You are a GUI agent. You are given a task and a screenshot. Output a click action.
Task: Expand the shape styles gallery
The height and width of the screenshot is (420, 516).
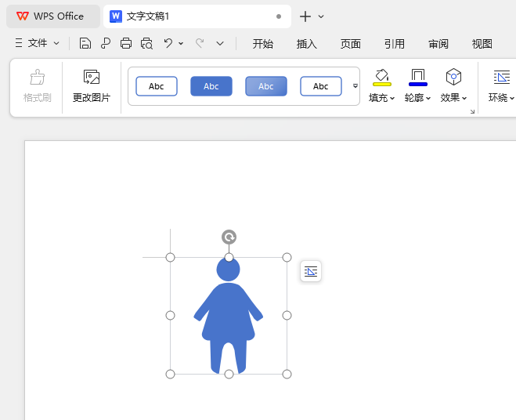tap(355, 86)
